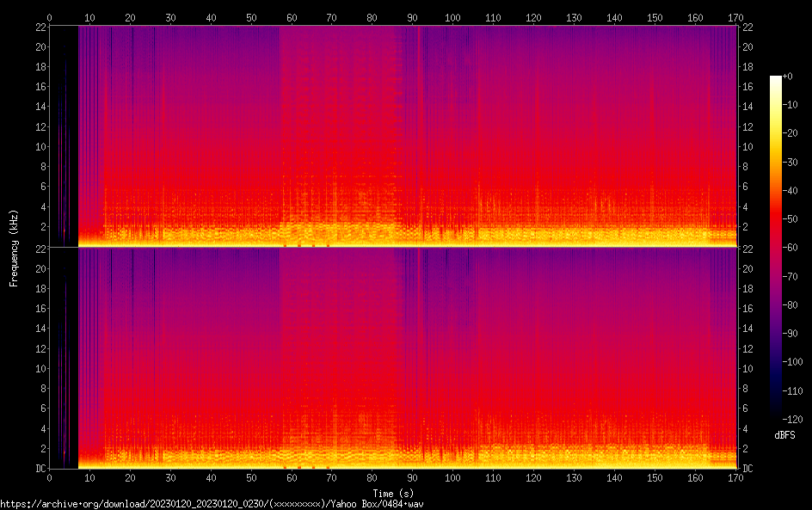Click the "Time (s)" axis label
The height and width of the screenshot is (510, 812).
[x=393, y=493]
